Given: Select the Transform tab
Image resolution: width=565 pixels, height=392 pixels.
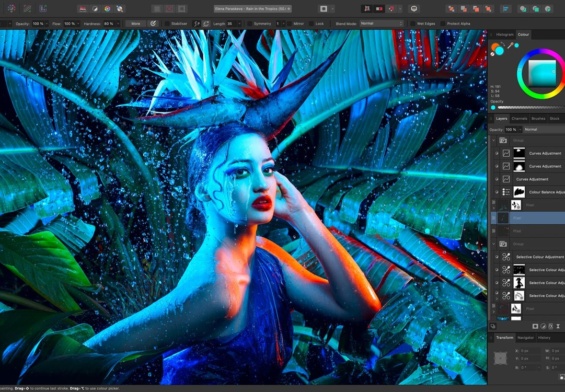Looking at the screenshot, I should [504, 338].
